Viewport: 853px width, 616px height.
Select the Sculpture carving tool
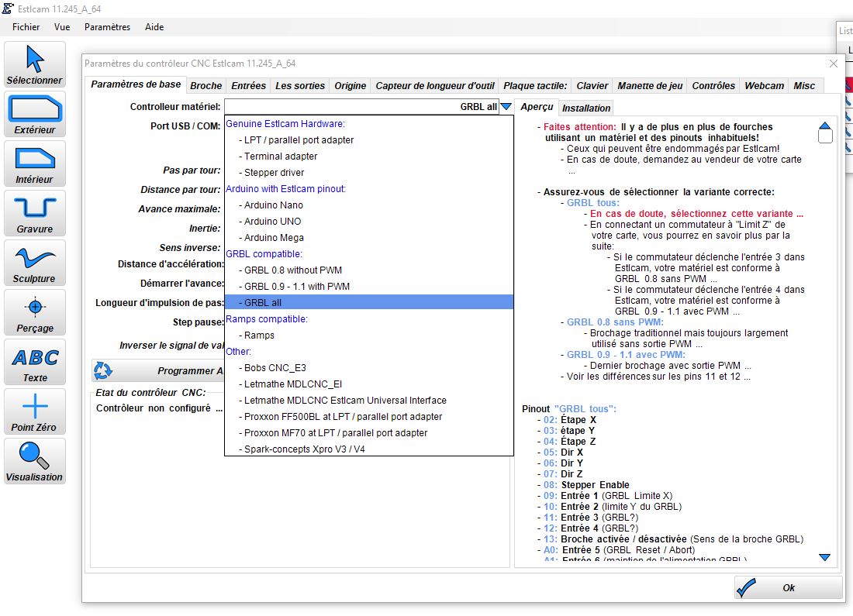pos(35,263)
